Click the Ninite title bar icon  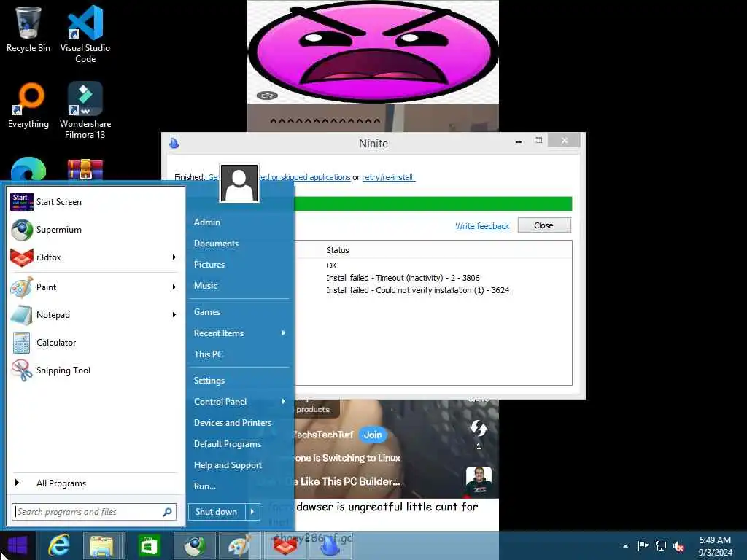pyautogui.click(x=174, y=144)
